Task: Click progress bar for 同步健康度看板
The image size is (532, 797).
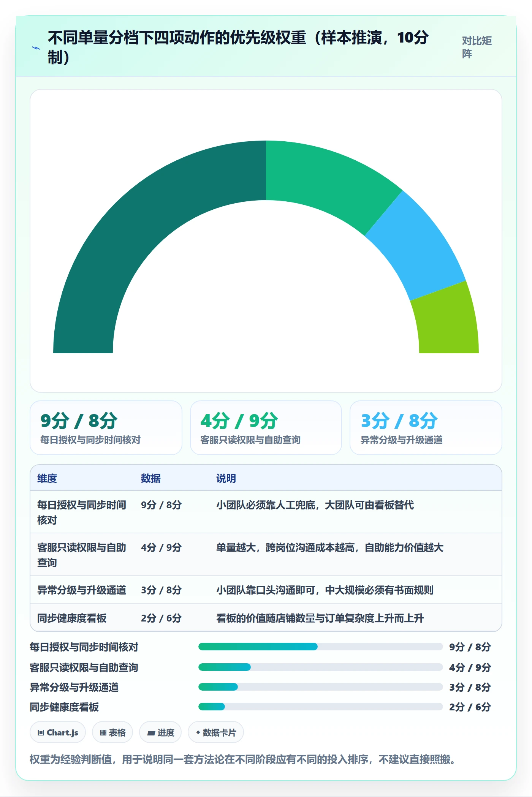Action: click(x=320, y=707)
